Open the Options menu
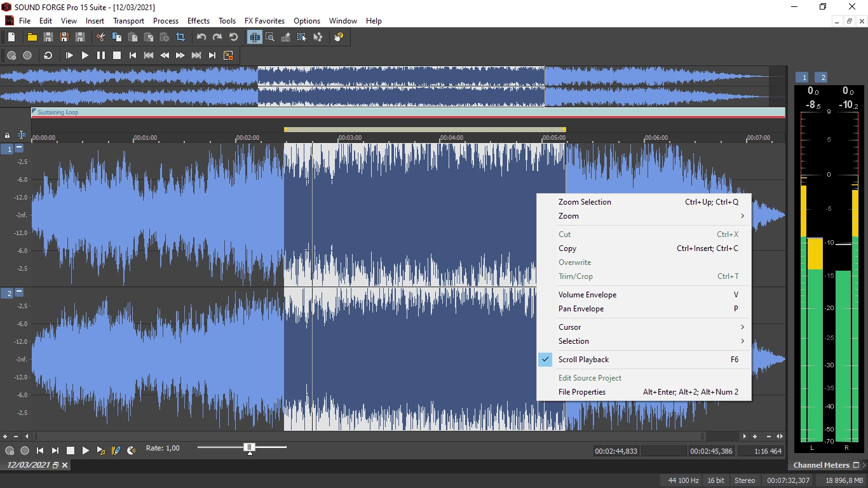This screenshot has width=868, height=488. tap(307, 21)
